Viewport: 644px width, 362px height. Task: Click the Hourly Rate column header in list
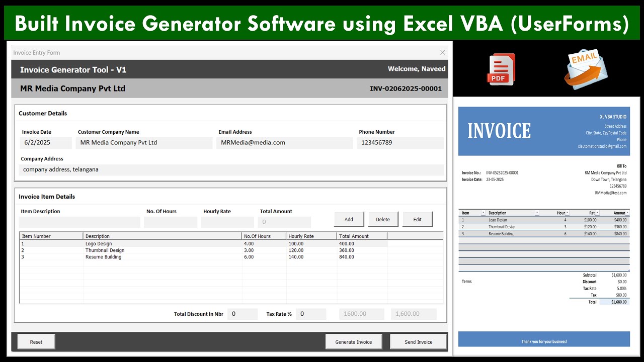click(311, 236)
